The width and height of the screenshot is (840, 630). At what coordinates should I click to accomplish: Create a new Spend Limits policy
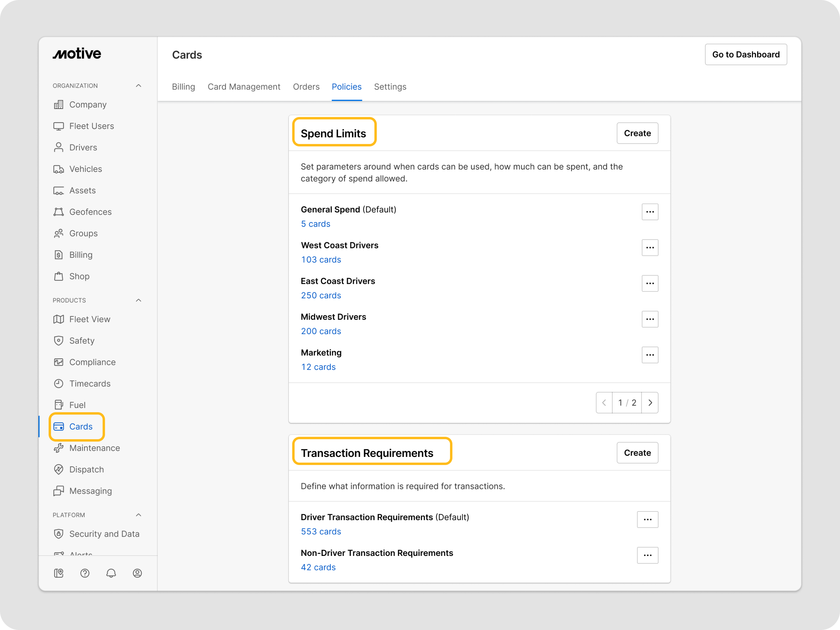tap(637, 133)
